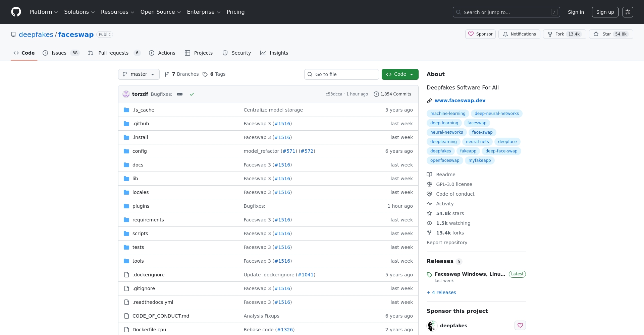Click the plugins folder icon
Viewport: 644px width, 335px height.
(126, 206)
